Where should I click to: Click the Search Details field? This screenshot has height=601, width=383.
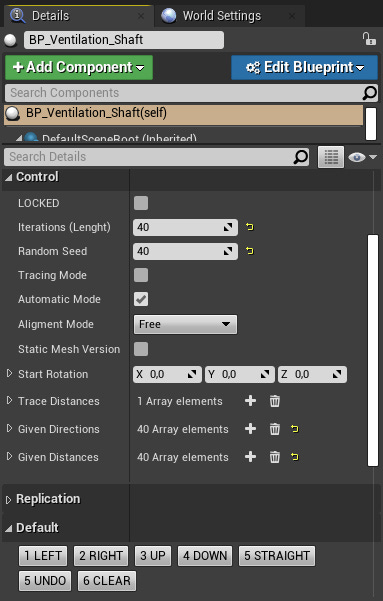click(157, 157)
